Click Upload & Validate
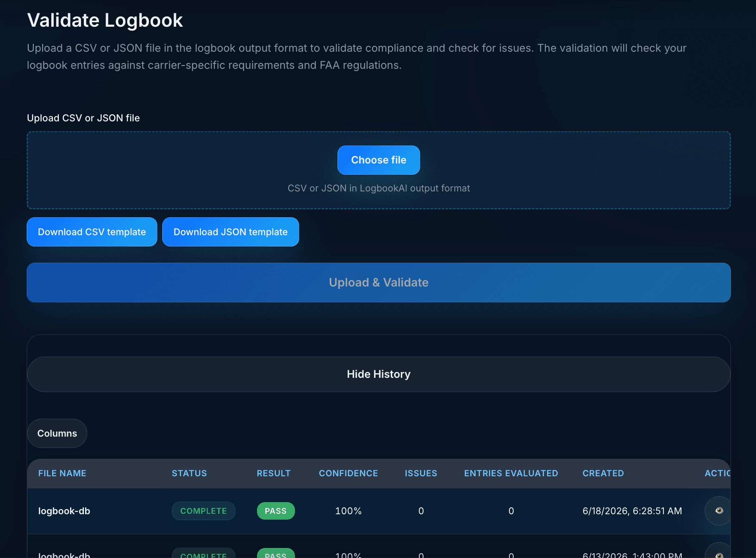Screen dimensions: 756x558 click(378, 282)
